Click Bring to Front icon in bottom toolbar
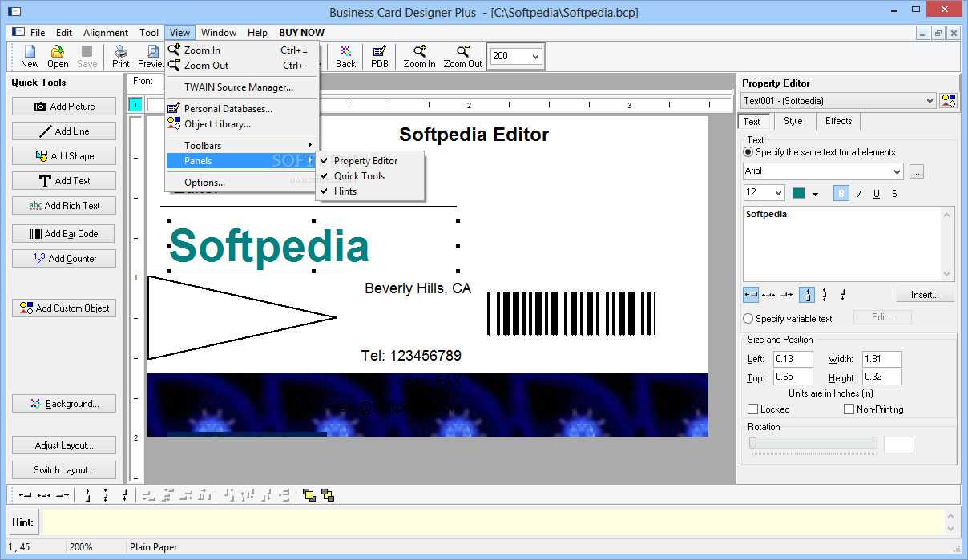The width and height of the screenshot is (968, 560). click(x=309, y=495)
